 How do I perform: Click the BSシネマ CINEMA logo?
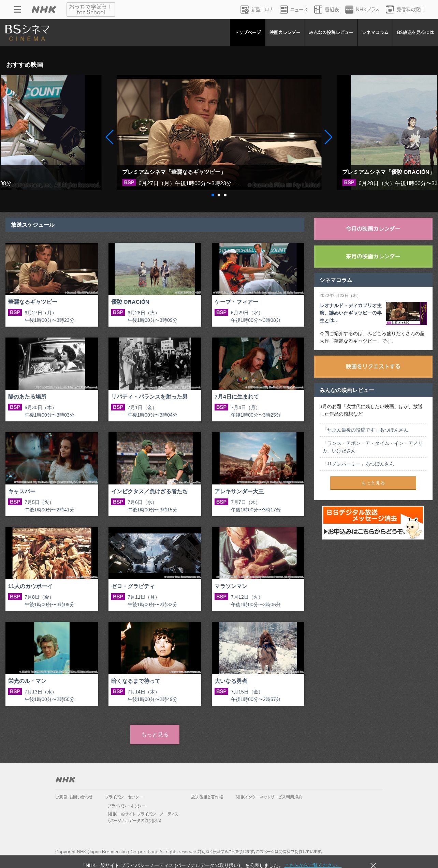point(27,33)
